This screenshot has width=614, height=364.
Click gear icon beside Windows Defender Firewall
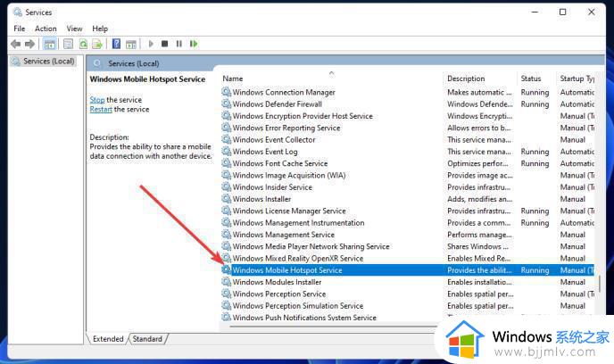tap(227, 103)
